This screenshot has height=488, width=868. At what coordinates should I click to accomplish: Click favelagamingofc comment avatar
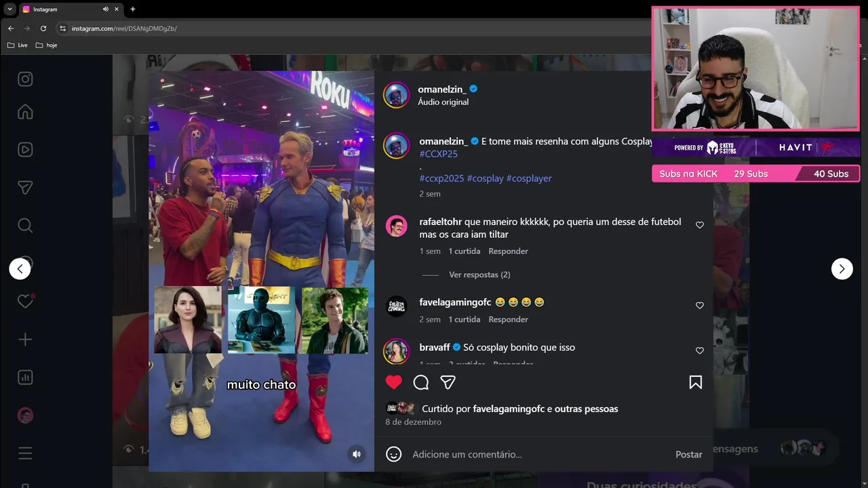point(397,306)
